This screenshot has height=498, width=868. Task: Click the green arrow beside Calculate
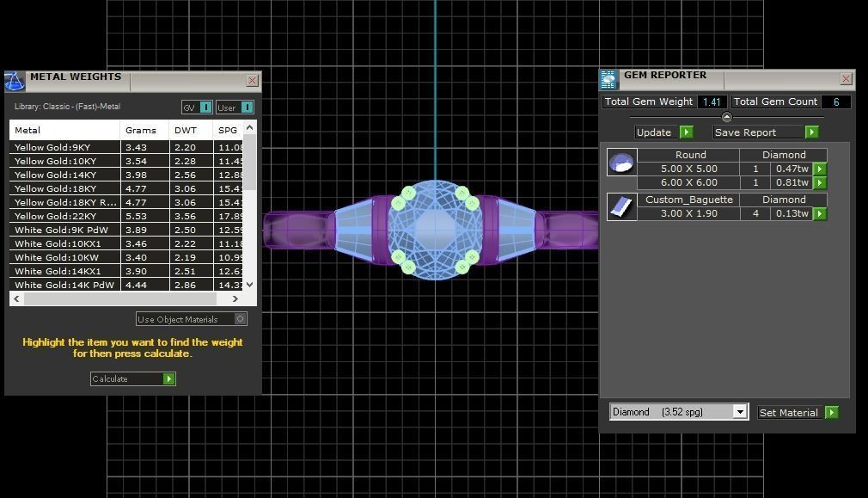(168, 379)
